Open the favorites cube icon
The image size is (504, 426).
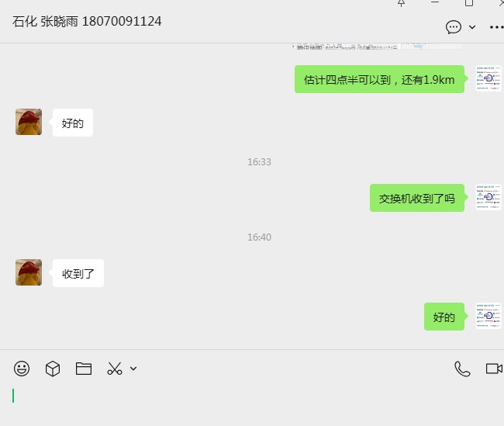click(53, 369)
